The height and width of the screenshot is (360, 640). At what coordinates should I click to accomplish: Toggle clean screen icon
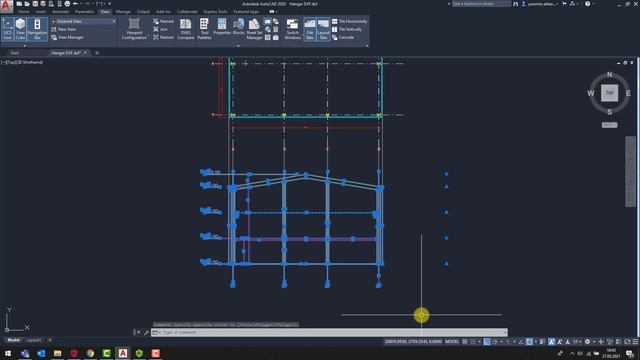627,342
